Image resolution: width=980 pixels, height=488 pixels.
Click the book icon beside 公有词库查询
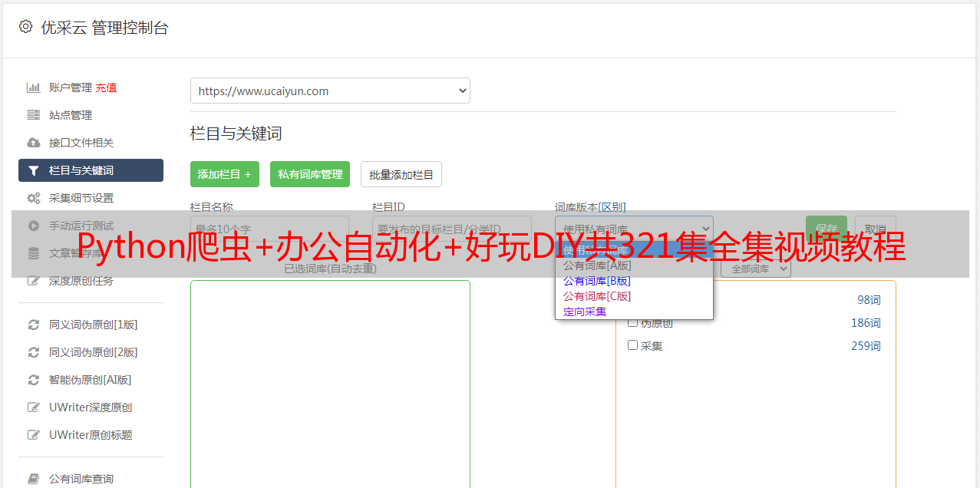pos(33,479)
